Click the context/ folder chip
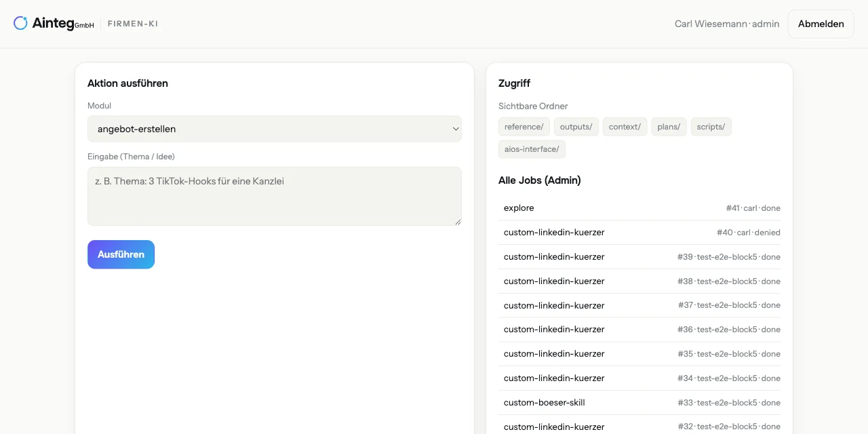 [x=625, y=127]
